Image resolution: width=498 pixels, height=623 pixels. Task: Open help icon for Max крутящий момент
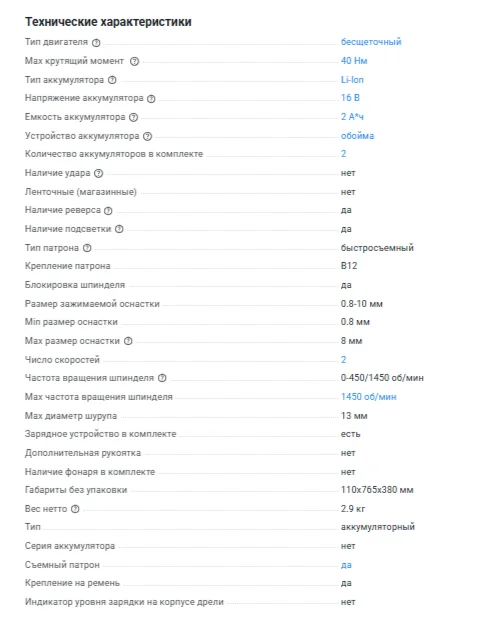click(135, 61)
